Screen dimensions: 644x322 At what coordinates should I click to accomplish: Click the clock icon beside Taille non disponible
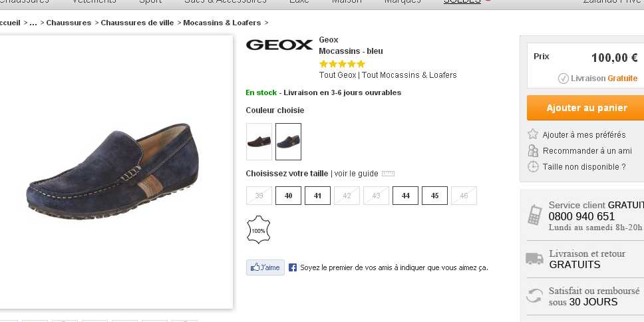click(x=533, y=167)
